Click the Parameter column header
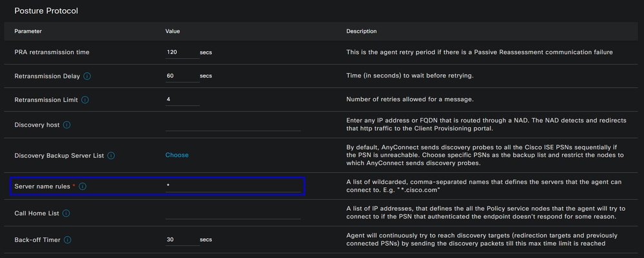Image resolution: width=644 pixels, height=258 pixels. tap(28, 31)
